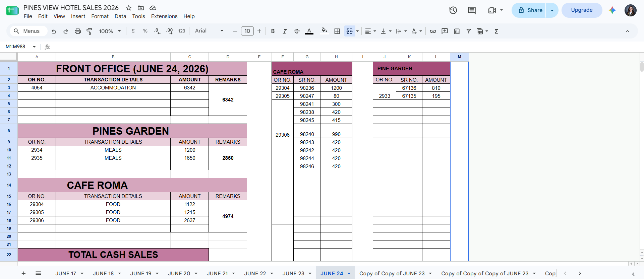
Task: Insert a link with the link icon
Action: [x=433, y=31]
